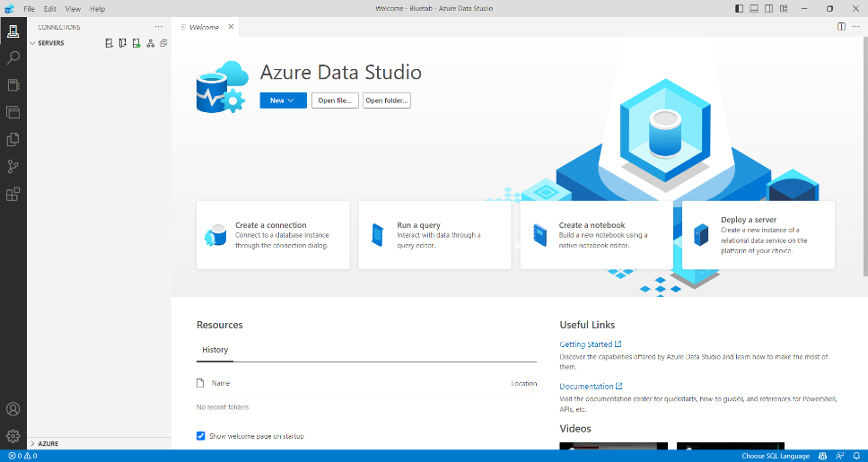Open the File menu
868x462 pixels.
click(30, 9)
